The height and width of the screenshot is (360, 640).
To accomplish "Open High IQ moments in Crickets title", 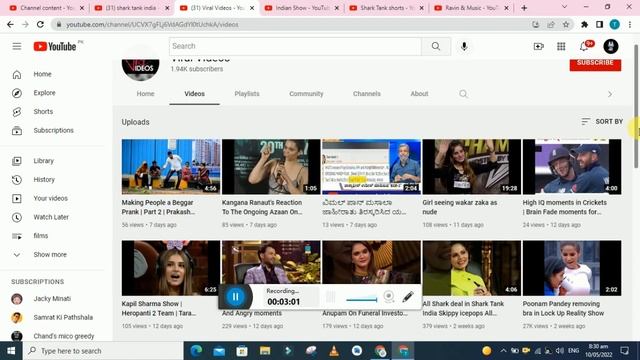I will point(564,207).
